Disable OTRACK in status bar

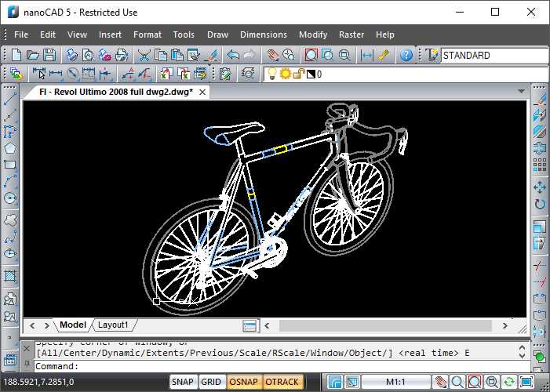tap(282, 382)
